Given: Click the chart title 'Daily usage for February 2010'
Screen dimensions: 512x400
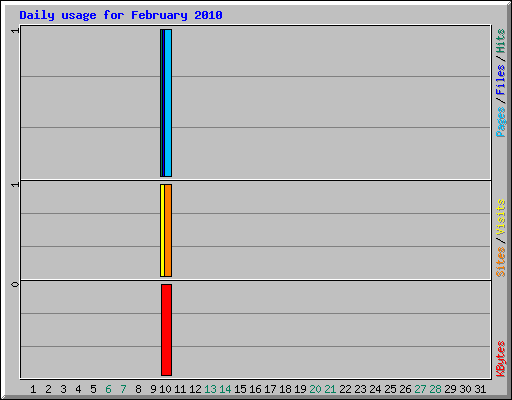Looking at the screenshot, I should tap(121, 15).
